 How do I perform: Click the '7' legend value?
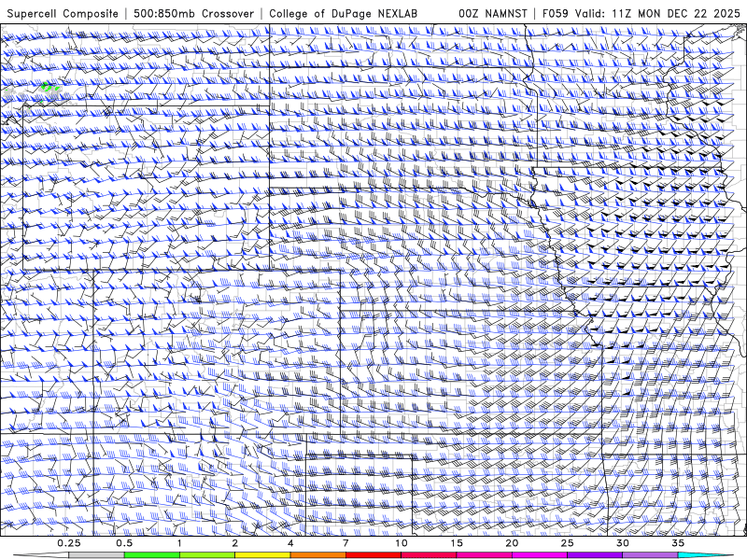(x=345, y=543)
